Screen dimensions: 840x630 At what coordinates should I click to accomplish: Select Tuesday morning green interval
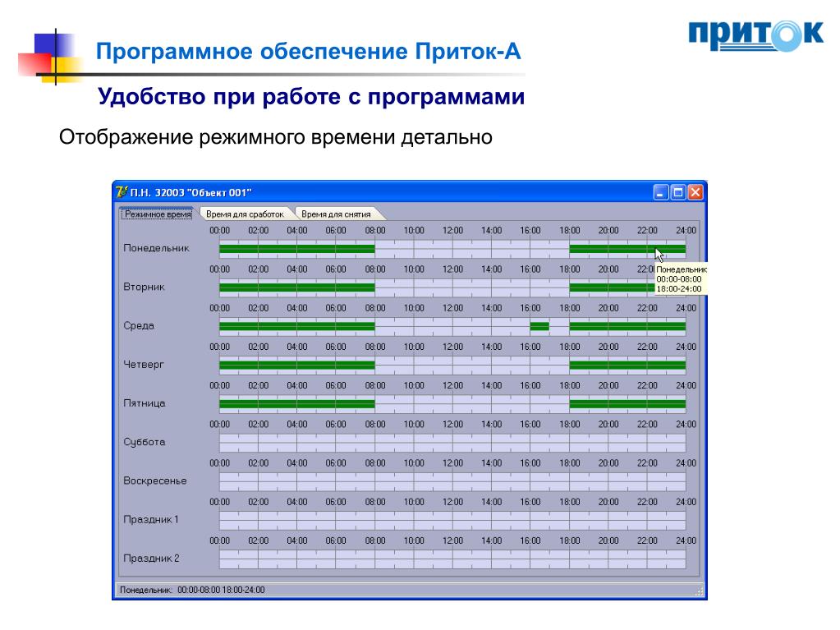point(296,287)
